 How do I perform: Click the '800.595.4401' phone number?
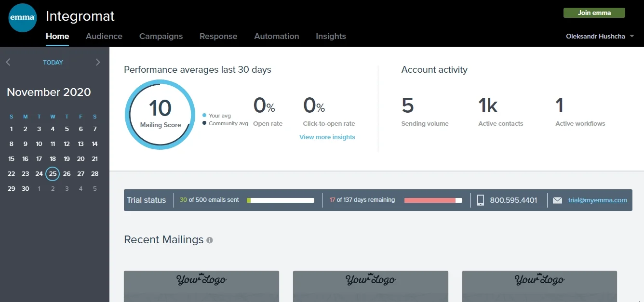(x=513, y=200)
